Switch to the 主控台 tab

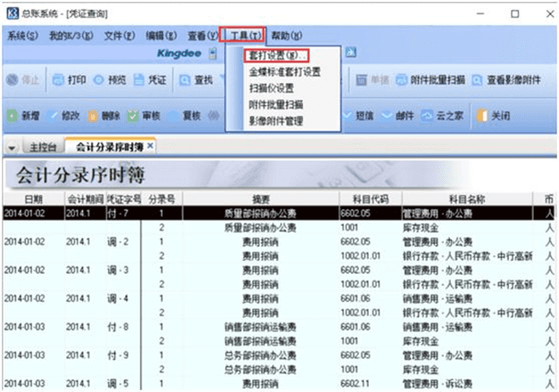click(x=43, y=147)
